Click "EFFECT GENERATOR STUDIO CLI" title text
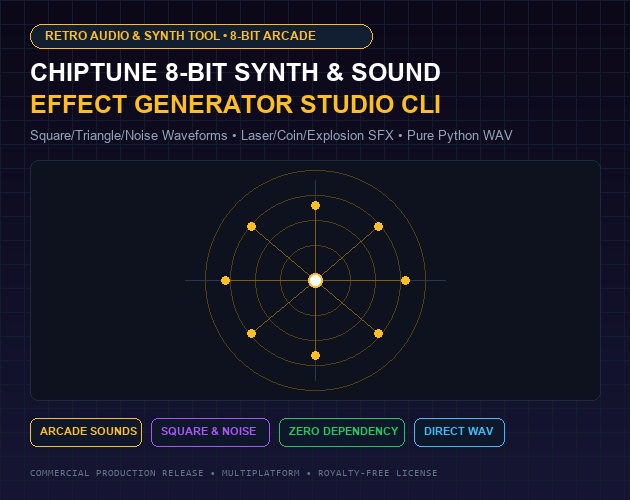Screen dimensions: 630x500 point(236,105)
